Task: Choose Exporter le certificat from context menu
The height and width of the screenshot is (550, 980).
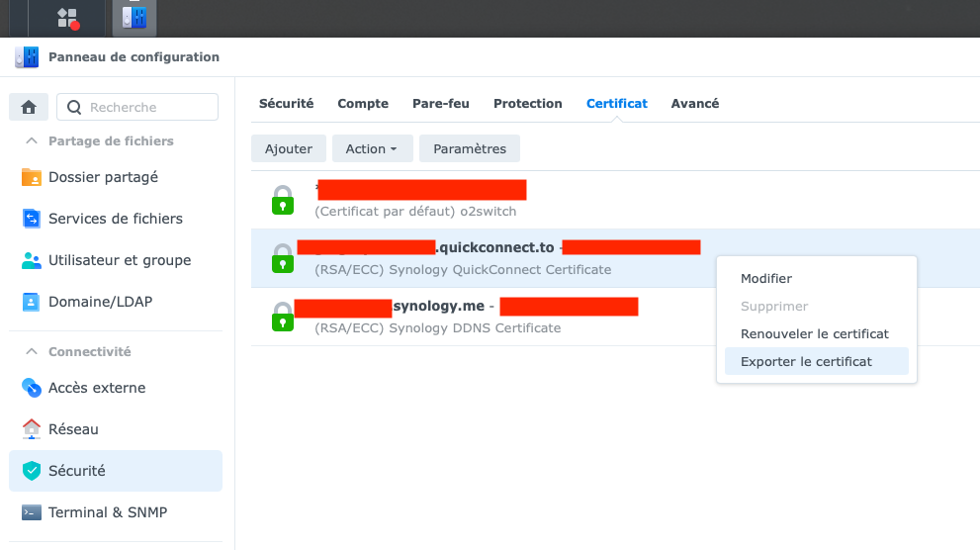Action: [x=806, y=362]
